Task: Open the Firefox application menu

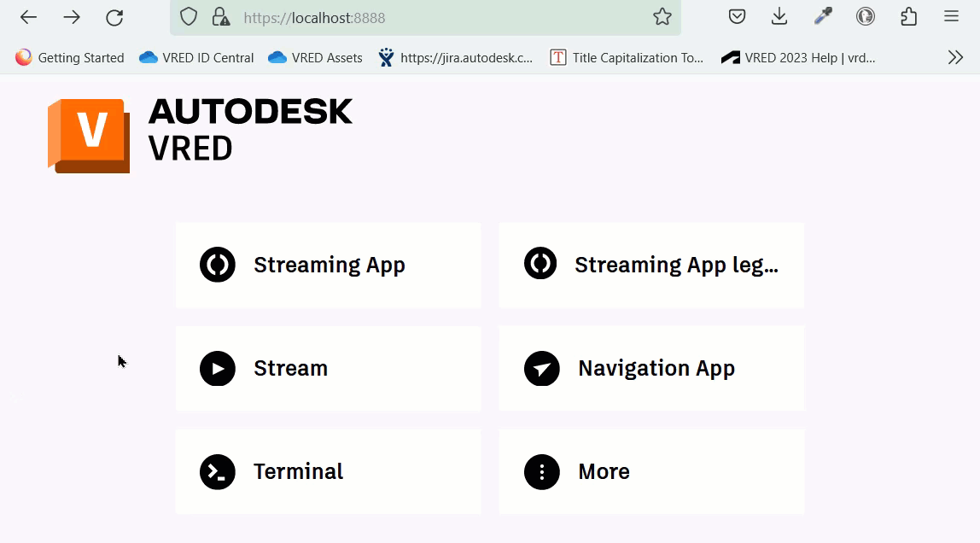Action: point(950,16)
